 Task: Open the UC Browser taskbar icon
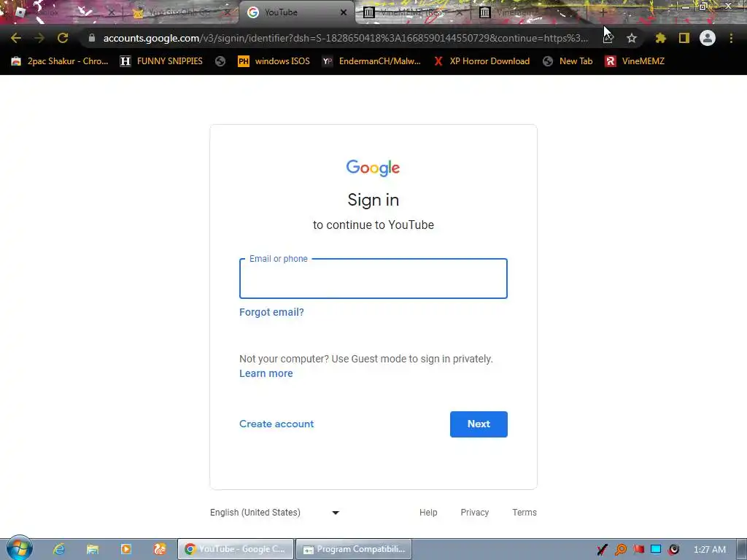(x=160, y=549)
